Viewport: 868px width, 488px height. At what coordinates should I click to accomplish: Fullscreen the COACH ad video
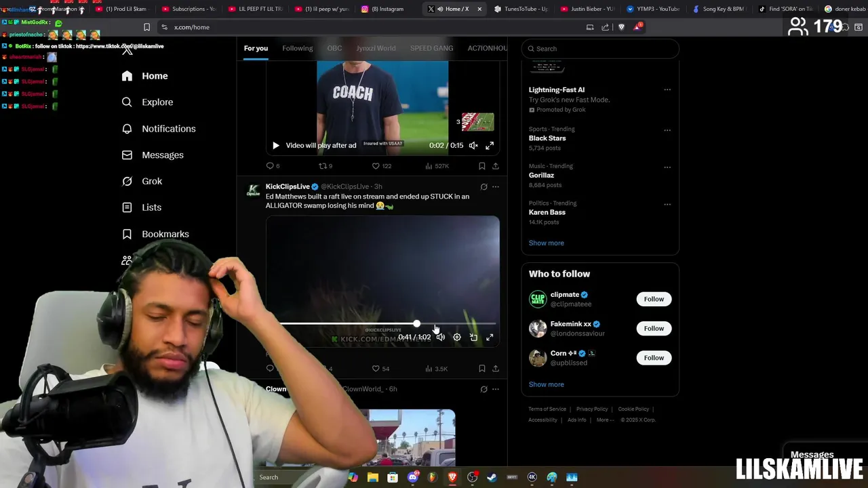pyautogui.click(x=490, y=146)
